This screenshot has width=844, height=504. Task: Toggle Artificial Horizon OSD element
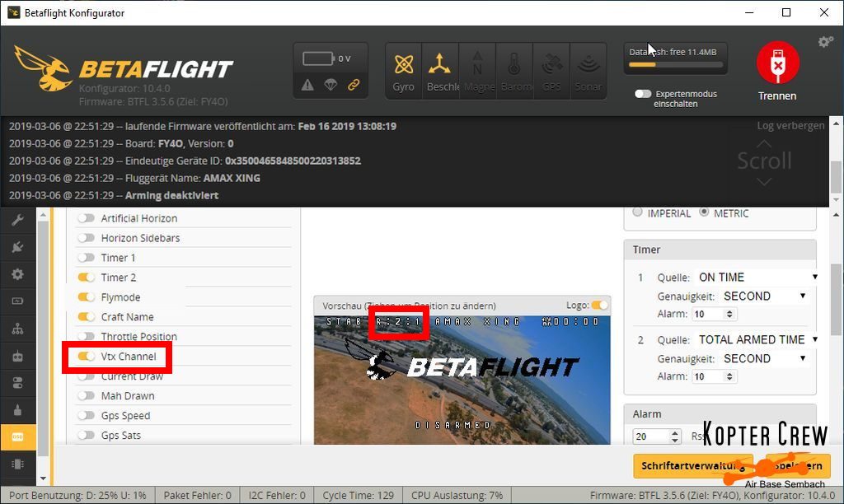[x=86, y=218]
